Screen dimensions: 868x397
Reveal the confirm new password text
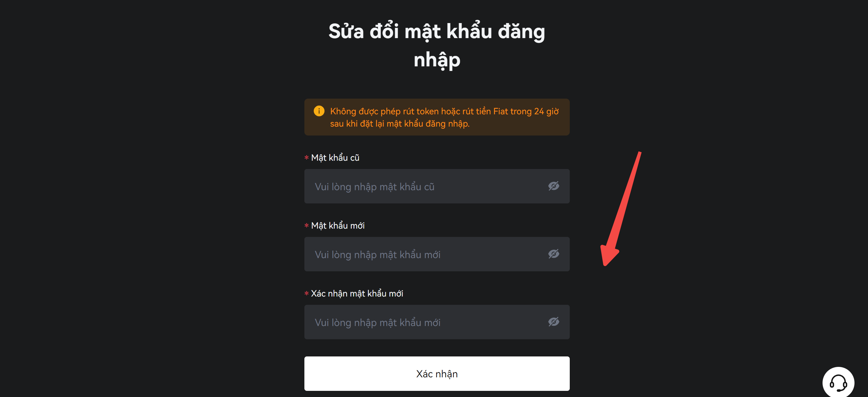pyautogui.click(x=553, y=322)
